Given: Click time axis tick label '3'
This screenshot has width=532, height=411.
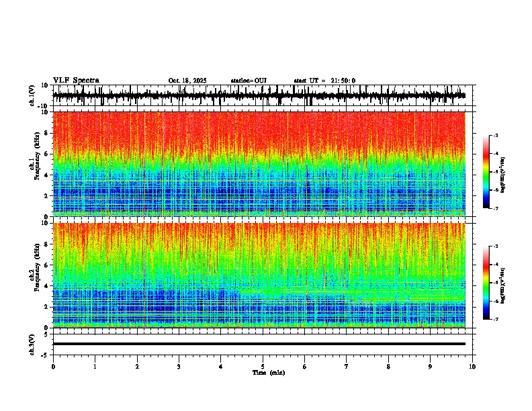Looking at the screenshot, I should point(179,367).
